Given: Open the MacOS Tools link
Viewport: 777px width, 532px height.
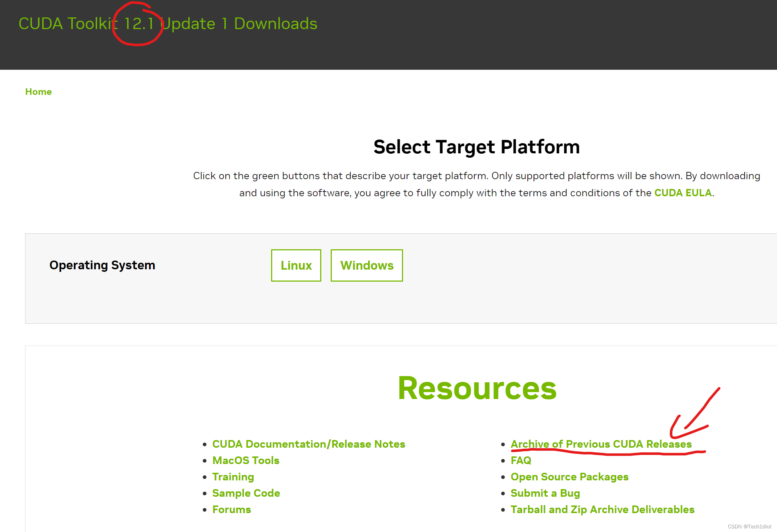Looking at the screenshot, I should (246, 460).
